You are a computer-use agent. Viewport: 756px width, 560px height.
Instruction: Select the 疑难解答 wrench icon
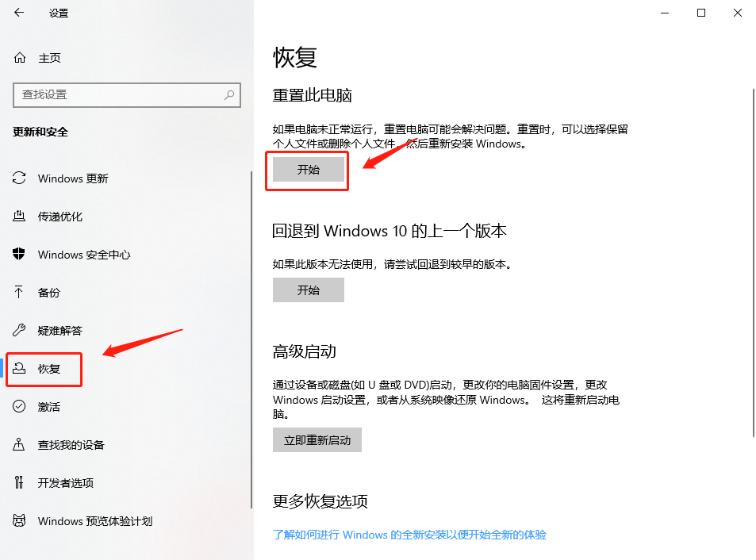(x=19, y=330)
